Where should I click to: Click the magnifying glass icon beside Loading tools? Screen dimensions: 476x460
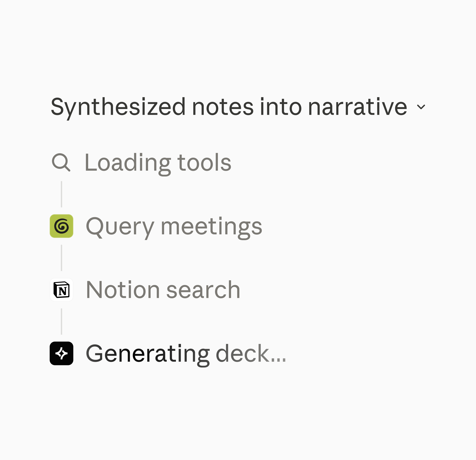click(x=61, y=162)
